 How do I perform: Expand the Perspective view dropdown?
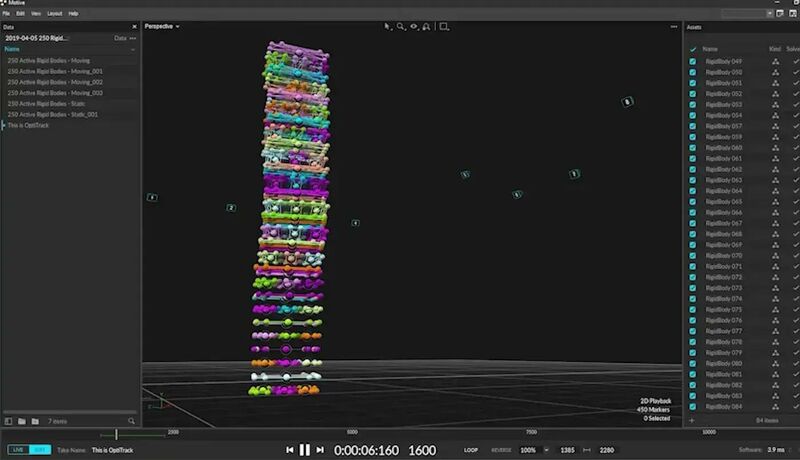click(162, 26)
